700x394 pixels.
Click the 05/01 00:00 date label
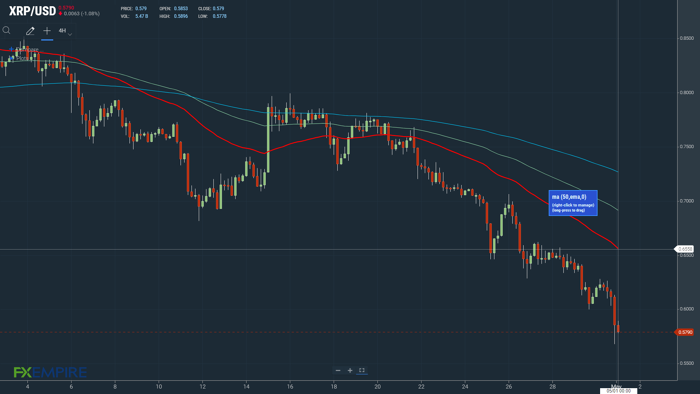pyautogui.click(x=618, y=391)
